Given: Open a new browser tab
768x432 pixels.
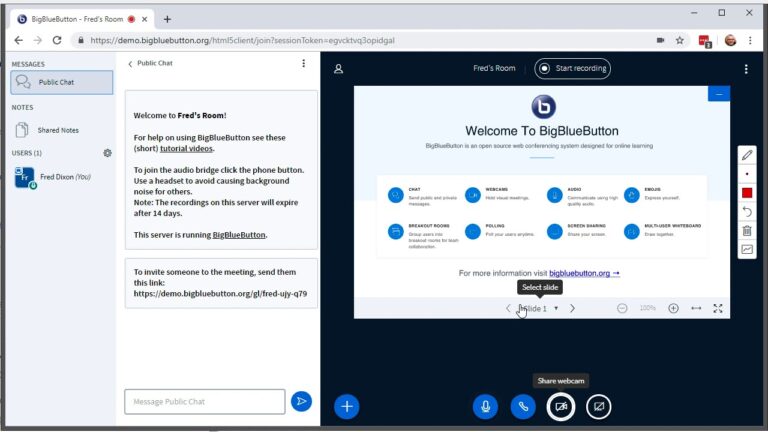Looking at the screenshot, I should click(x=167, y=19).
